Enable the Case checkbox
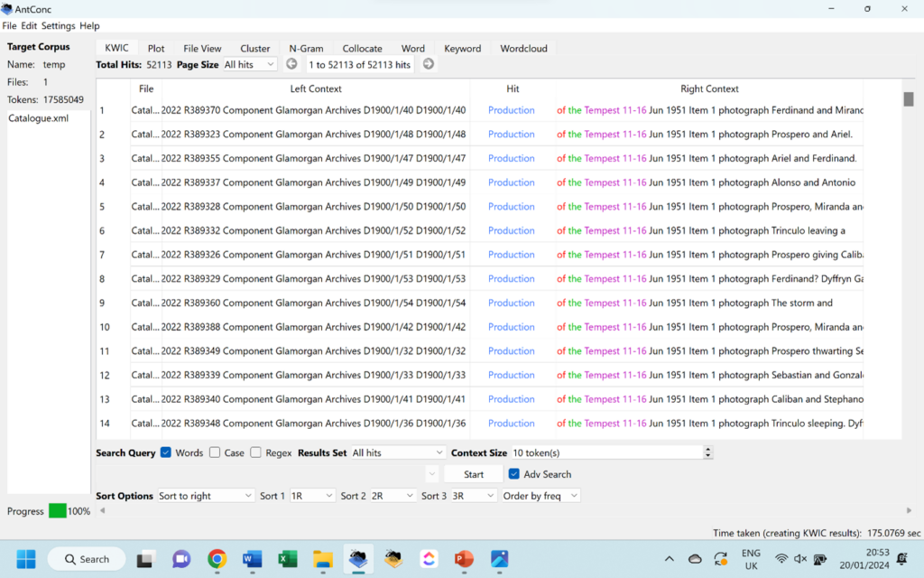 214,452
